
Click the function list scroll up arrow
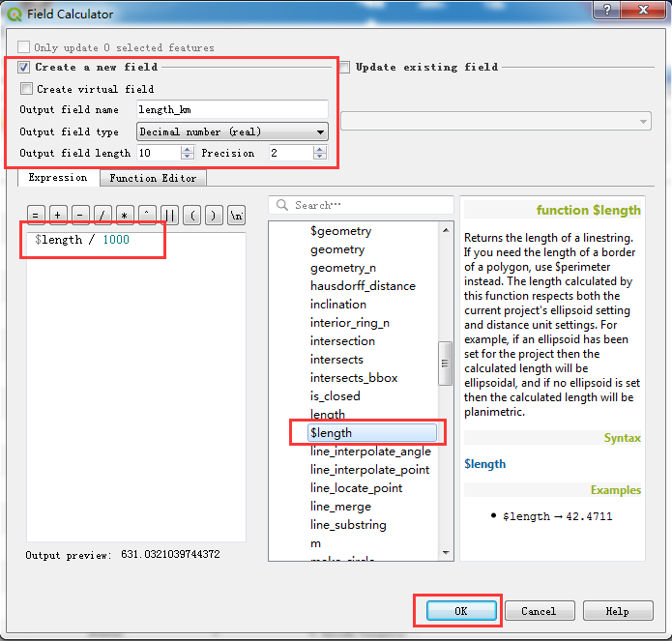(446, 230)
